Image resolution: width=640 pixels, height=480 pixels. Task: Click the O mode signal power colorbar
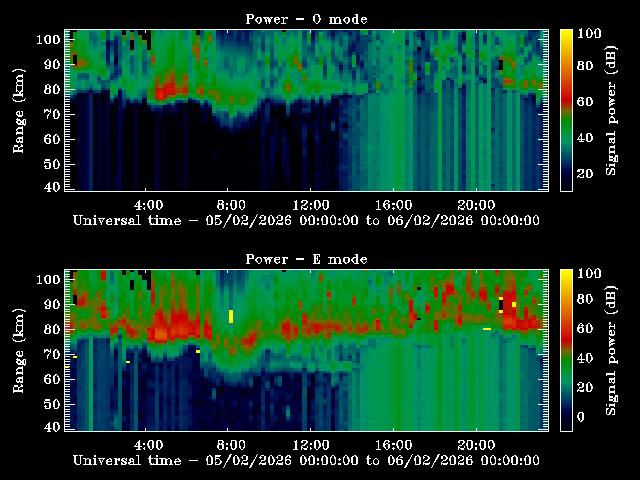click(566, 109)
